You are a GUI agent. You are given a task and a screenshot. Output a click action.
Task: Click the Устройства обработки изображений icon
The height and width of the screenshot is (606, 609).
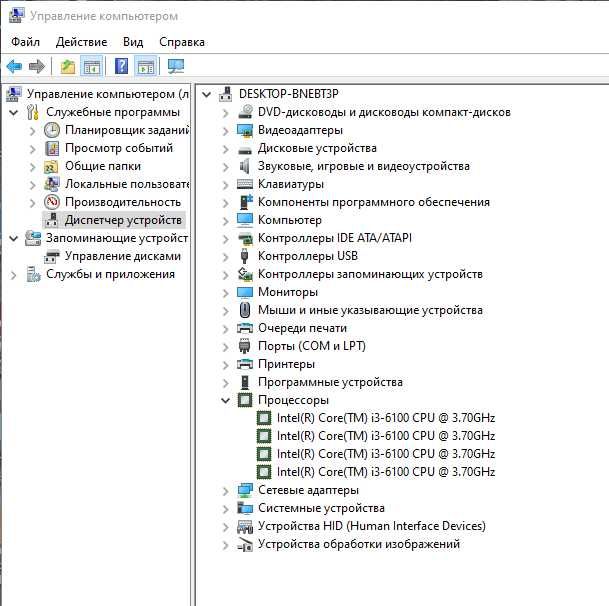[x=245, y=544]
